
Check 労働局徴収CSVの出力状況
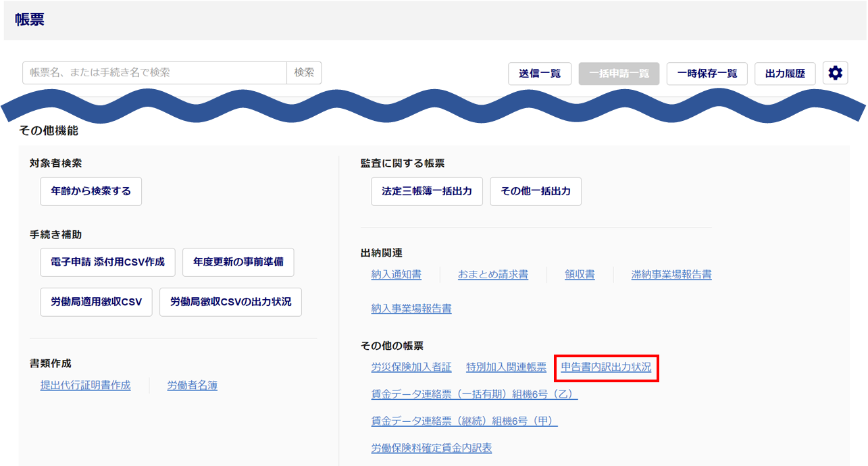coord(230,302)
